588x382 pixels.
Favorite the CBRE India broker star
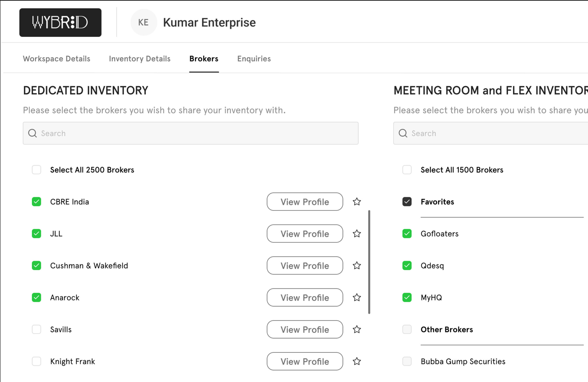(357, 202)
